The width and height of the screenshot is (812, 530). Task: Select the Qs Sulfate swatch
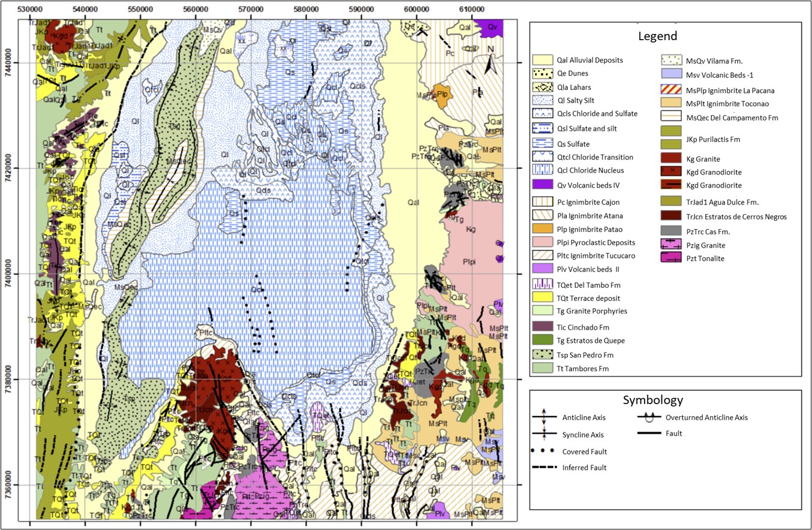[543, 144]
